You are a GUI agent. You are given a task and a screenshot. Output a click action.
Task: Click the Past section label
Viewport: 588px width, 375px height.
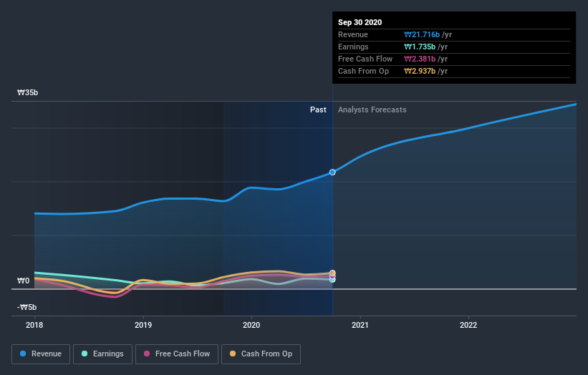318,109
